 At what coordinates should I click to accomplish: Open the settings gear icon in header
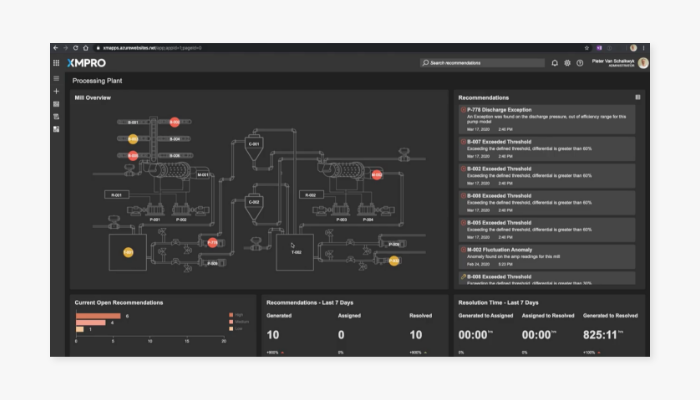[567, 63]
